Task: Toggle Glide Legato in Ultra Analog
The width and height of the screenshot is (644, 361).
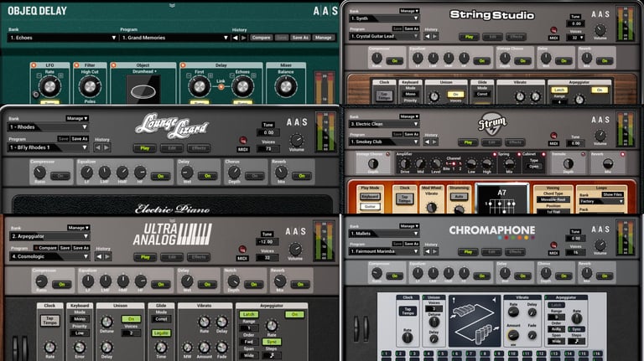Action: click(161, 333)
